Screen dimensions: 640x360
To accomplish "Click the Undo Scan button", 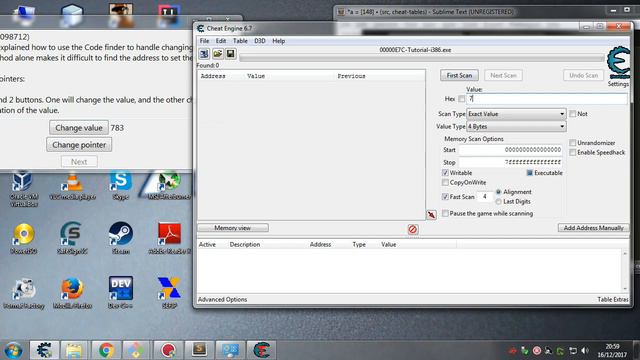I will tap(583, 76).
